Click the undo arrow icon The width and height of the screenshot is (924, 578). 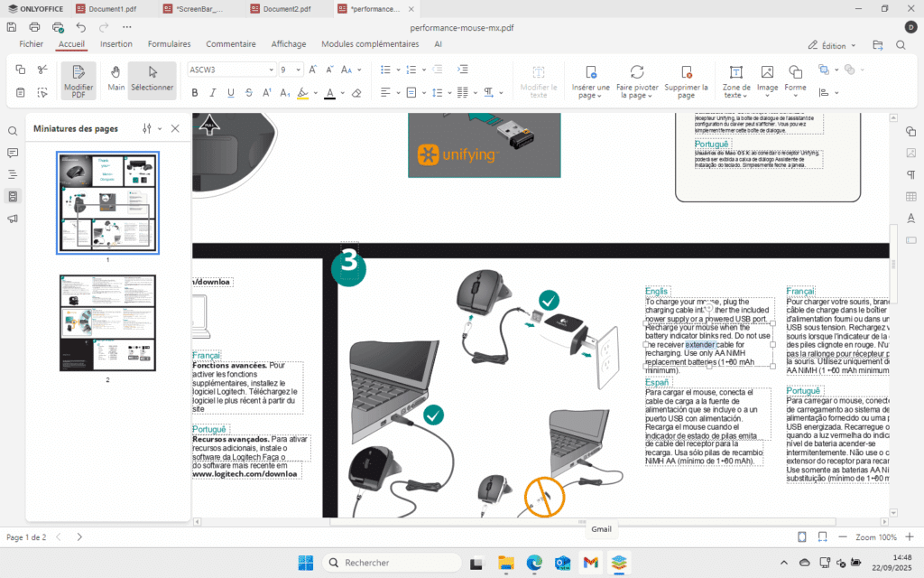81,27
